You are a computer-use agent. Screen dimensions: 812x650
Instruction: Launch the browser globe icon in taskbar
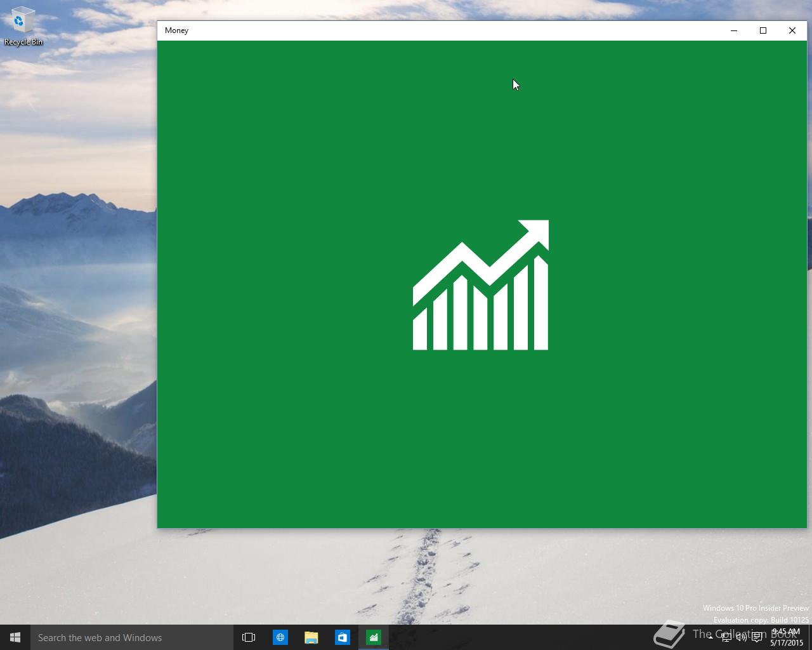[x=280, y=637]
